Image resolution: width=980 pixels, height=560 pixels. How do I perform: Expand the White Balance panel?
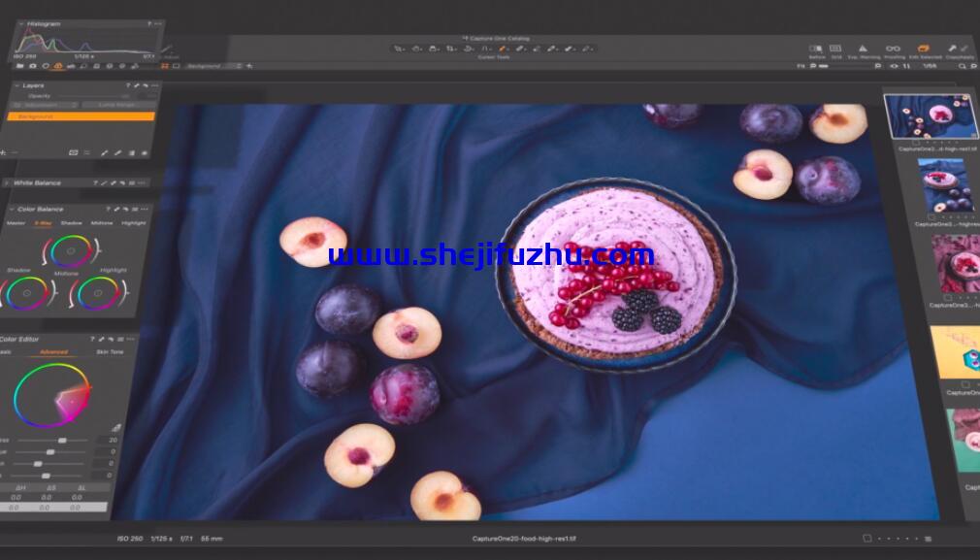point(6,183)
